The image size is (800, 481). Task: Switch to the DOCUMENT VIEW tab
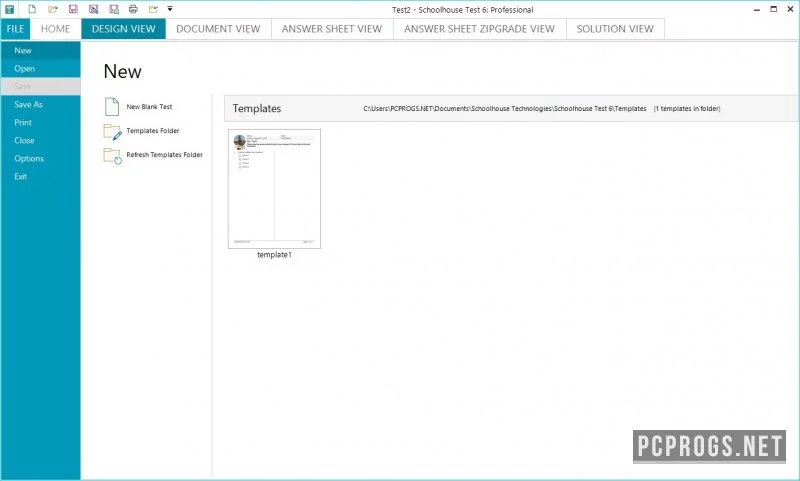pos(218,29)
